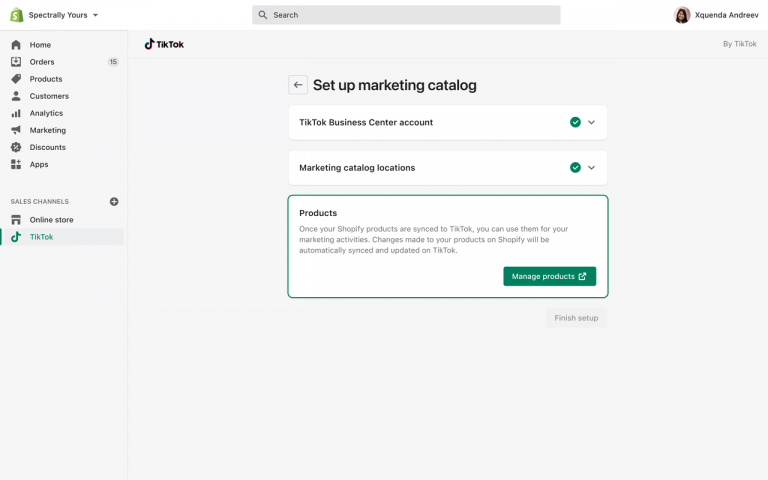
Task: Click the Products tag icon
Action: [16, 79]
